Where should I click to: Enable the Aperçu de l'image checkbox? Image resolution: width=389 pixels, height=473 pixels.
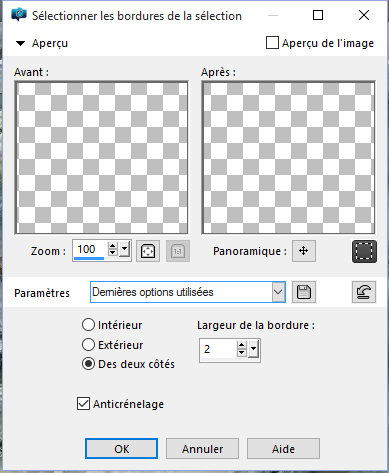coord(272,43)
